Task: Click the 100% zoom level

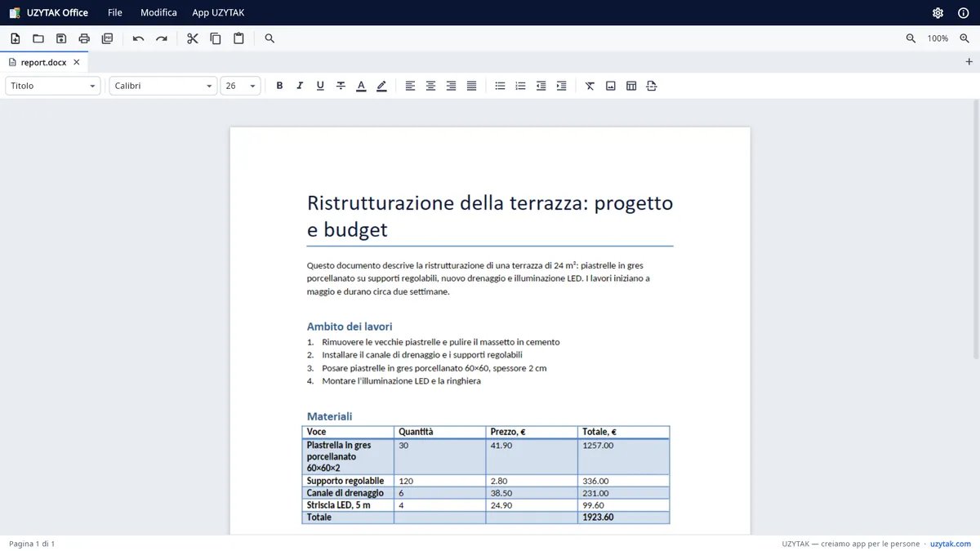Action: coord(938,38)
